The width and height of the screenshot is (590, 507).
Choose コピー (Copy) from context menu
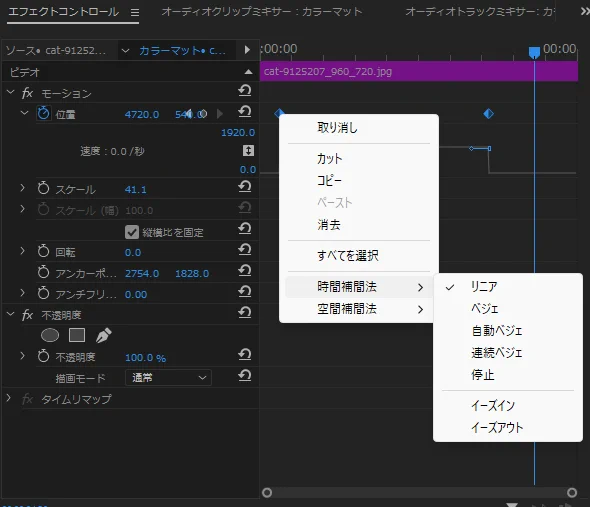359,181
